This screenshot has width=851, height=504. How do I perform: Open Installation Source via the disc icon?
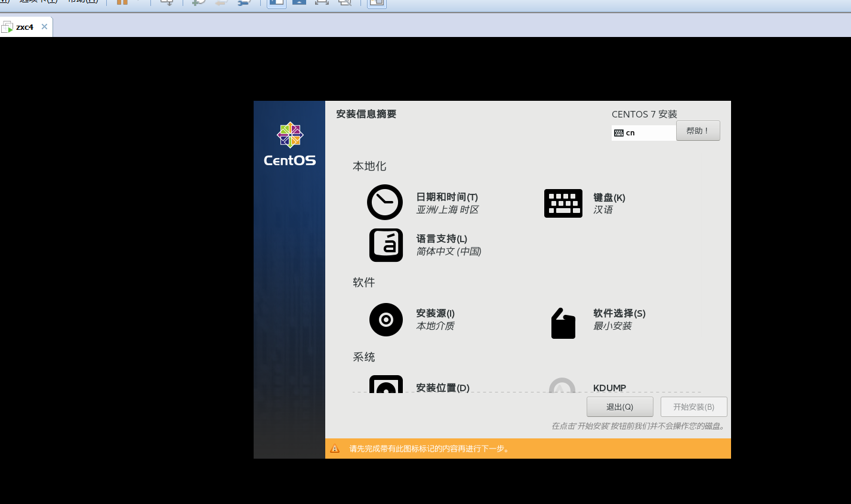[x=386, y=320]
